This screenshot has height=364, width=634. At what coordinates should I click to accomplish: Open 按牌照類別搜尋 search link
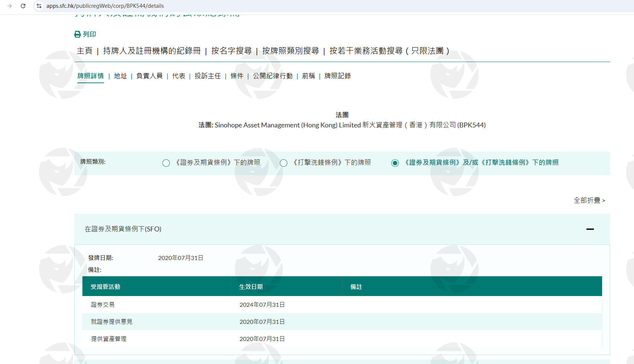pyautogui.click(x=290, y=51)
